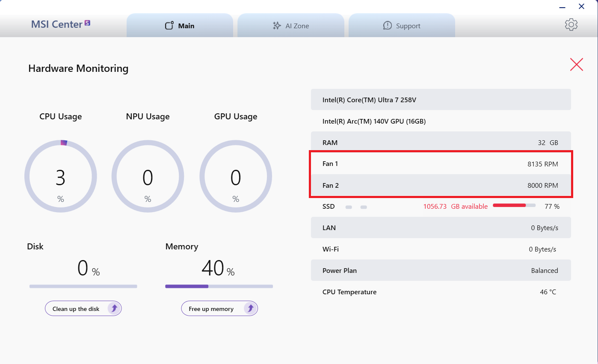Minimize the MSI Center window

[x=562, y=7]
